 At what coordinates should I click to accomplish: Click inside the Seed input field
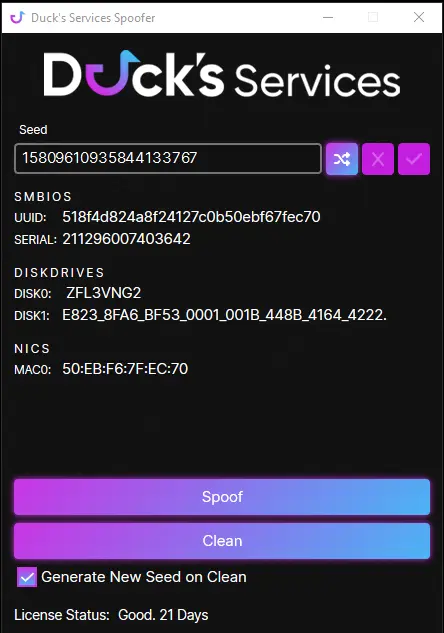tap(168, 158)
